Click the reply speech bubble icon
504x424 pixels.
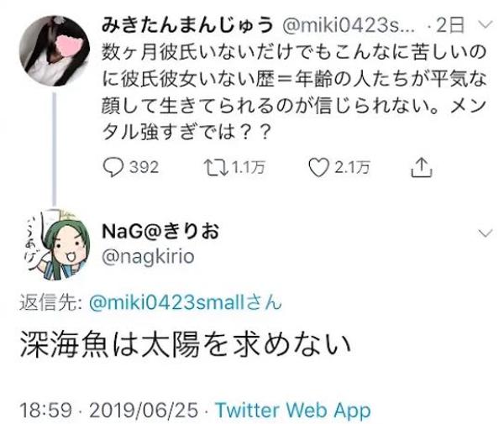click(x=113, y=168)
